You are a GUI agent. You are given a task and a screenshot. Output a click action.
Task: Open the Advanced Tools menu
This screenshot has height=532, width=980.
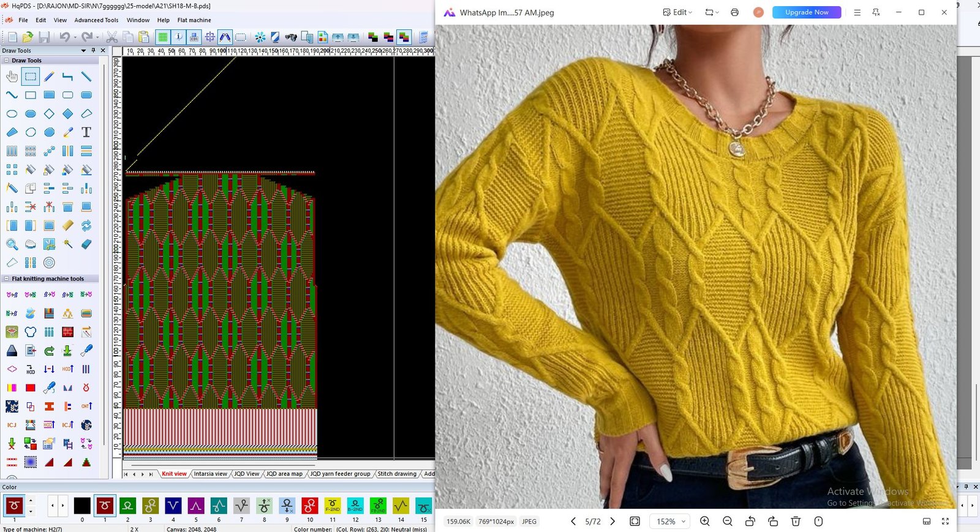click(x=96, y=20)
